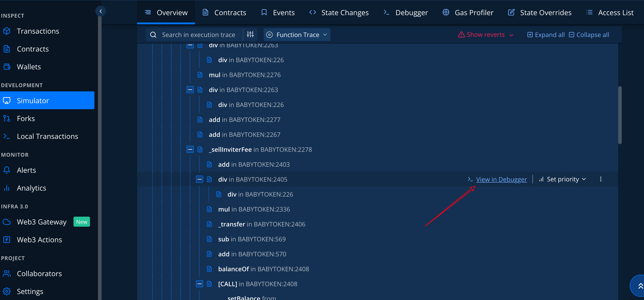Collapse the _sellInviterFee node

point(190,149)
